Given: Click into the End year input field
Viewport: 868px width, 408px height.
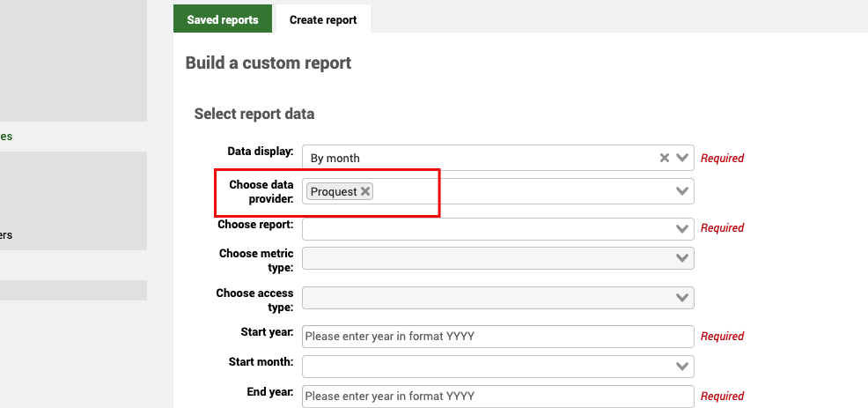Looking at the screenshot, I should 497,397.
